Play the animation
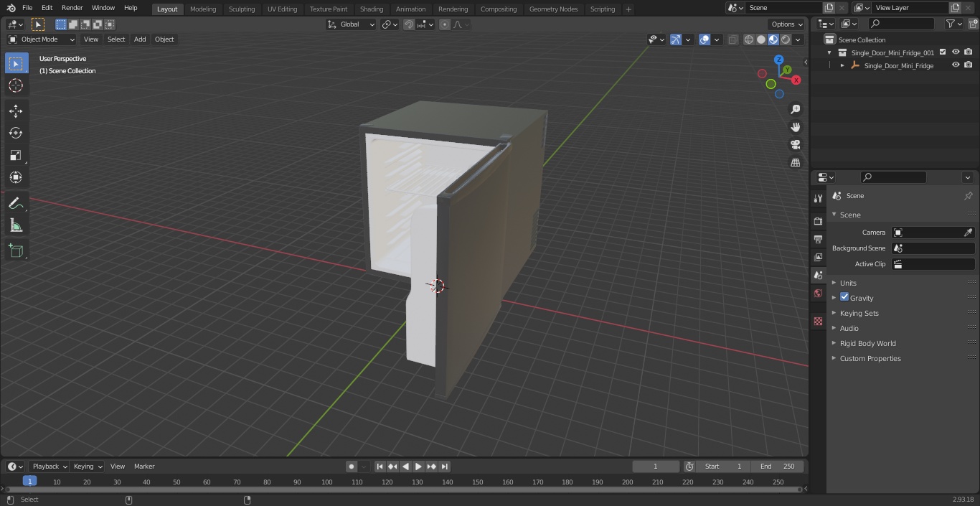980x506 pixels. [x=418, y=467]
